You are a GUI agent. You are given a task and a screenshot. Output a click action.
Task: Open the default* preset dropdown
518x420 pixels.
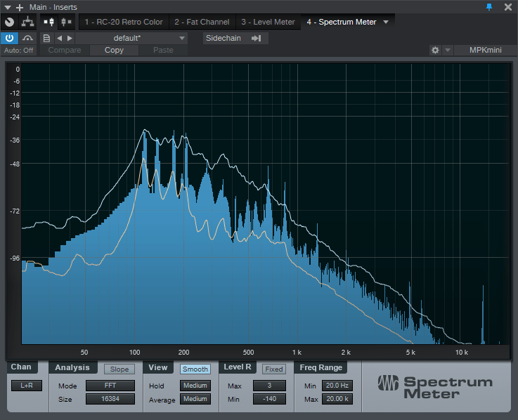pos(131,38)
